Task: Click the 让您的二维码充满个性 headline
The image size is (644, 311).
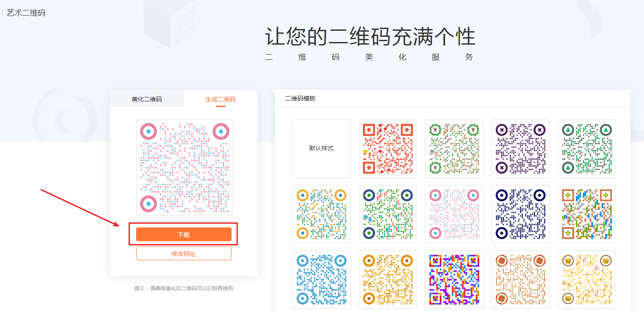Action: [370, 36]
